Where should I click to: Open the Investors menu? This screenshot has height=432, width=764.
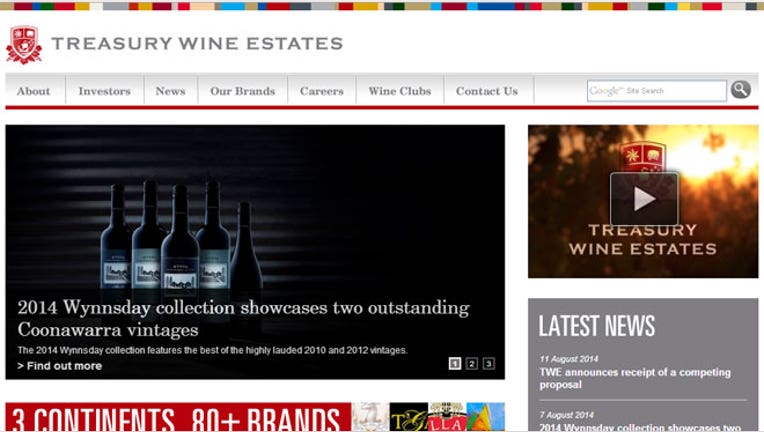[104, 91]
